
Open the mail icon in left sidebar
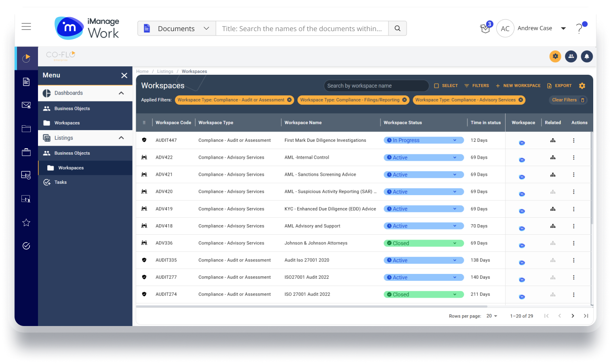[x=26, y=105]
